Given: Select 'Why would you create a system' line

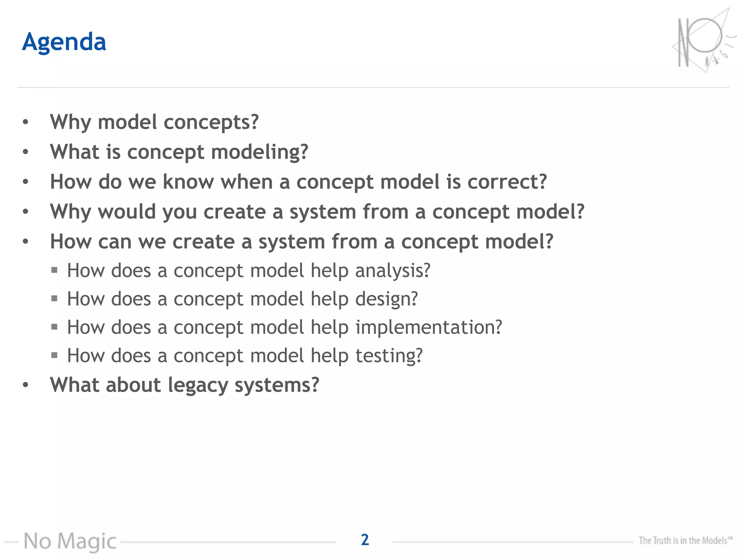Looking at the screenshot, I should 317,211.
